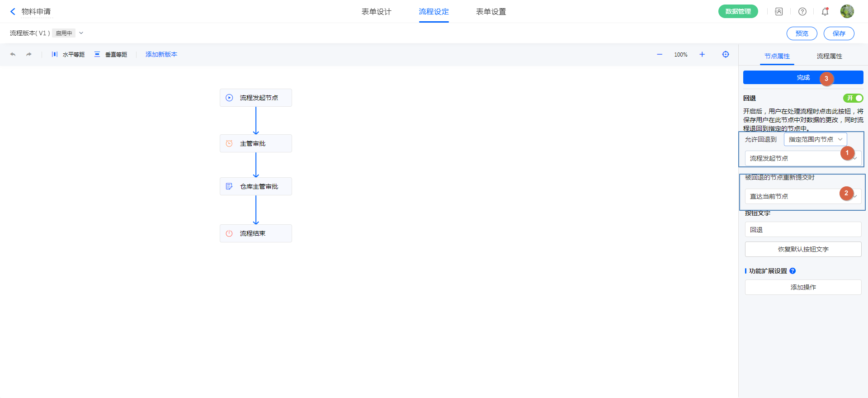Click the zoom in plus icon
This screenshot has width=868, height=398.
pyautogui.click(x=702, y=54)
